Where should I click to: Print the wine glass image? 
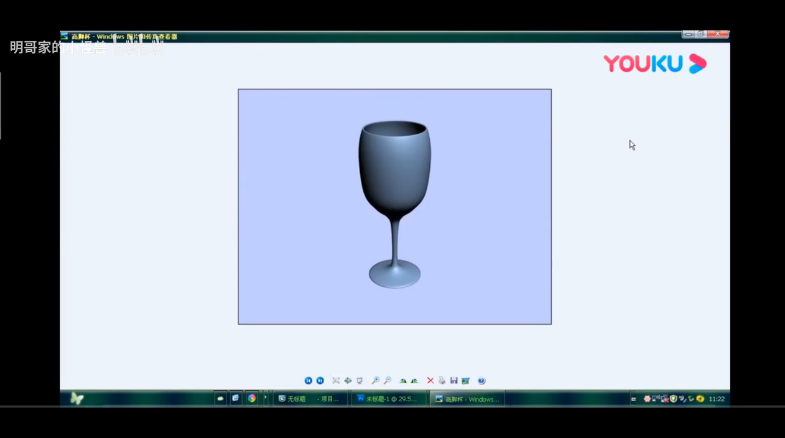[442, 381]
